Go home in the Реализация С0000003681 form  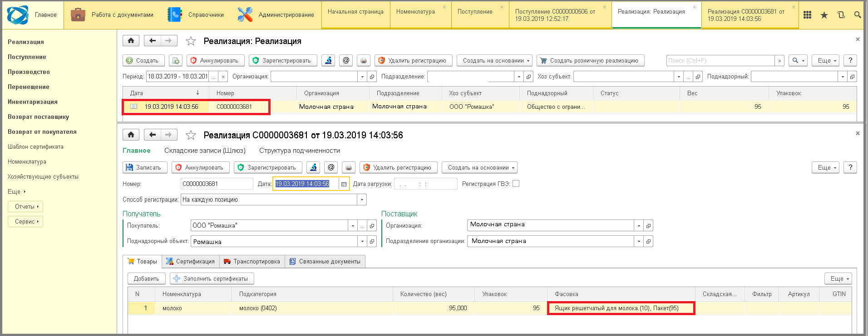(131, 135)
